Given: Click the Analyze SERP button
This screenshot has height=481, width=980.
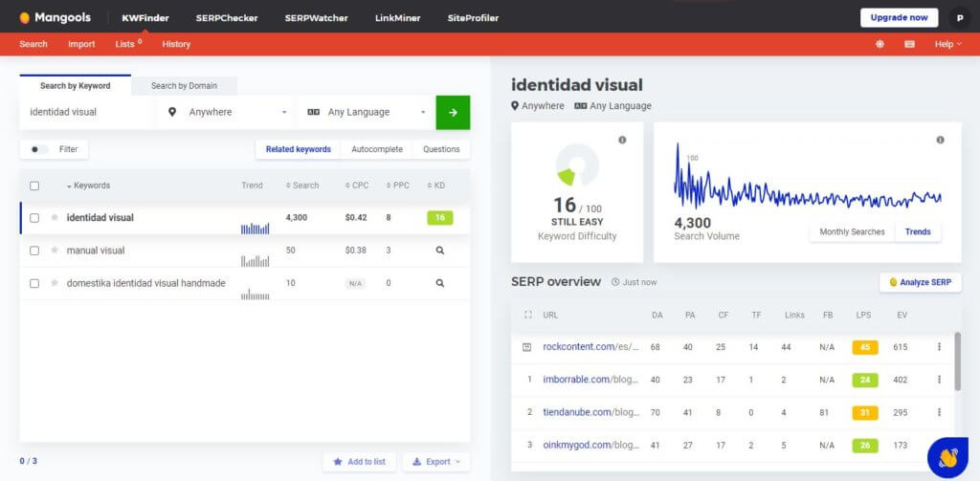Looking at the screenshot, I should tap(920, 282).
